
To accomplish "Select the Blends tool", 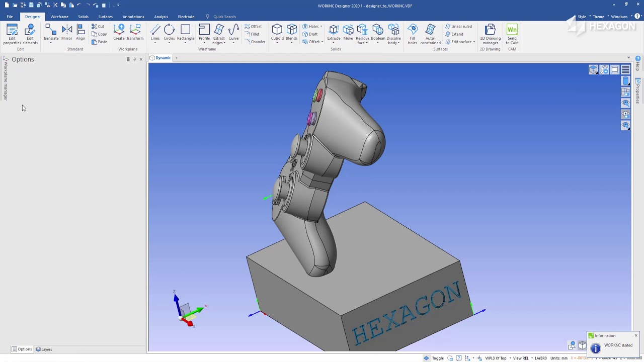I will [x=291, y=33].
